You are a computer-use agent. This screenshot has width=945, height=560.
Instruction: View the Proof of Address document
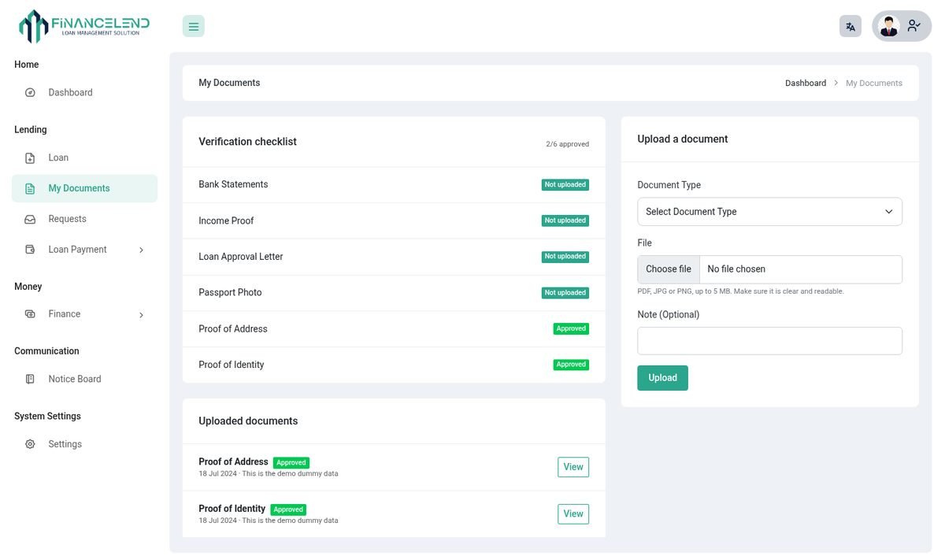(x=573, y=467)
